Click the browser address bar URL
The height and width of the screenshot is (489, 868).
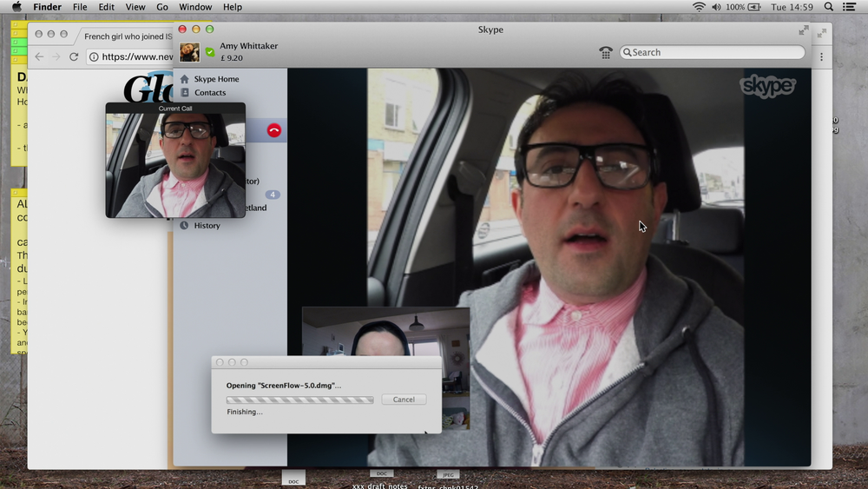coord(137,56)
